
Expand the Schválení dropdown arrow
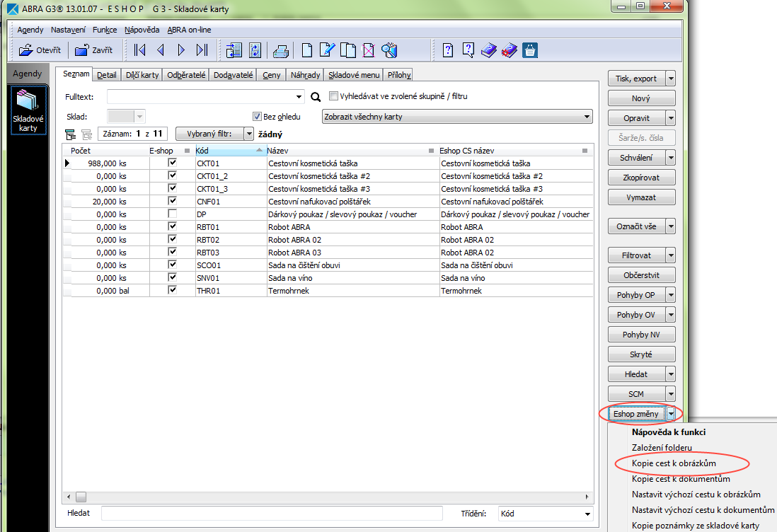pyautogui.click(x=670, y=158)
